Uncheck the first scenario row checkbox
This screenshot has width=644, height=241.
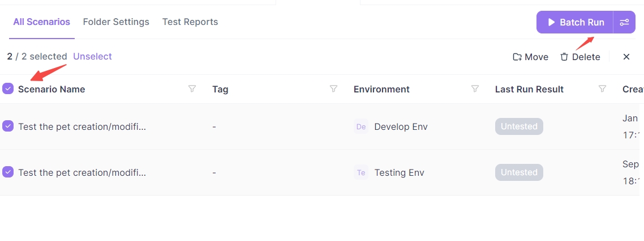click(8, 126)
